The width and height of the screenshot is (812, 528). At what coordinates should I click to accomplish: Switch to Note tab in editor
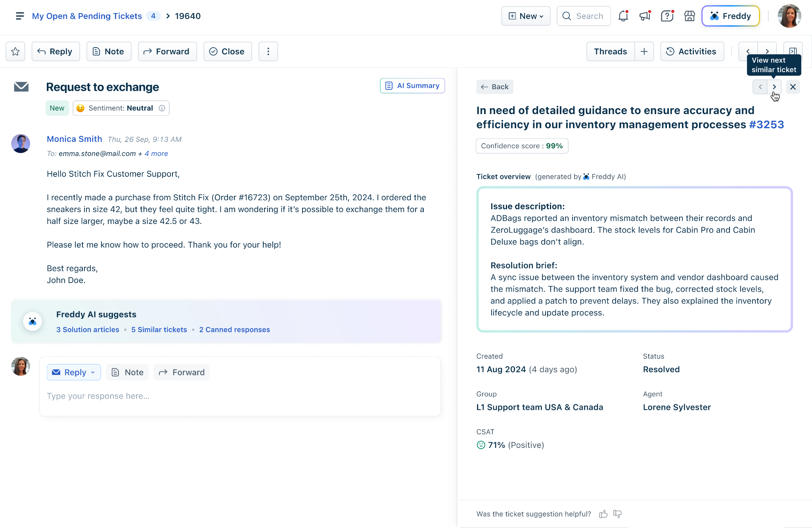[x=127, y=372]
